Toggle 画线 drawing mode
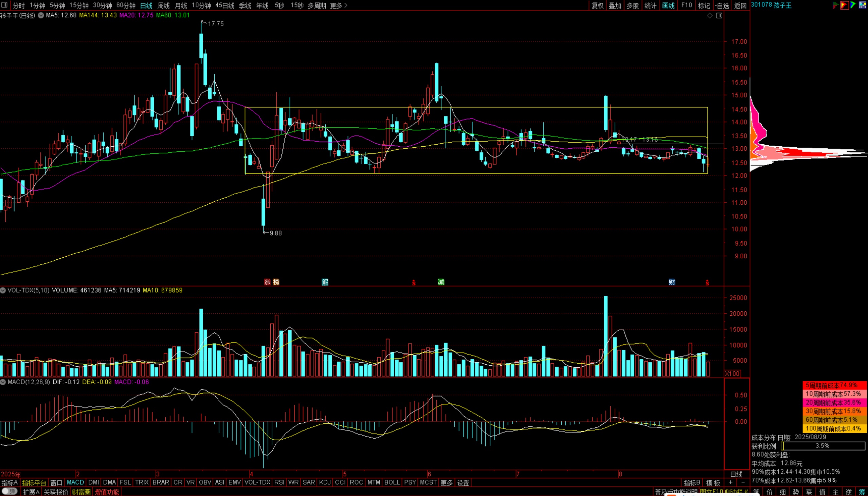868x496 pixels. click(x=668, y=5)
